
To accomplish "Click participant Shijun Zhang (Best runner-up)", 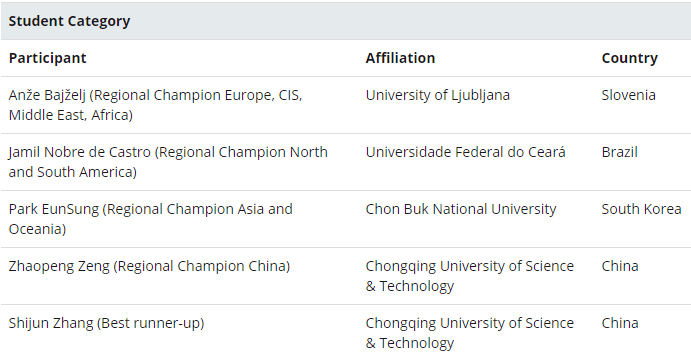I will [x=106, y=323].
